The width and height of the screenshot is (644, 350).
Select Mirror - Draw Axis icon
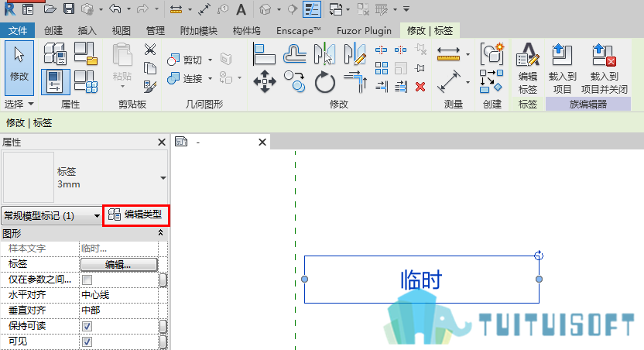[x=355, y=53]
